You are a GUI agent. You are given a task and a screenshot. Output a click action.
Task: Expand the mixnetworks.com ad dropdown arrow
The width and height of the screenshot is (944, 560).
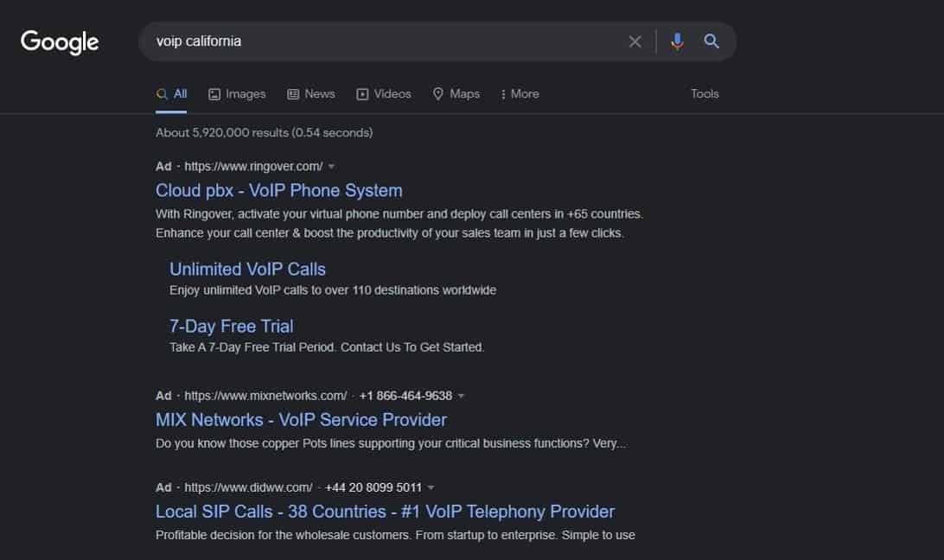(x=461, y=396)
